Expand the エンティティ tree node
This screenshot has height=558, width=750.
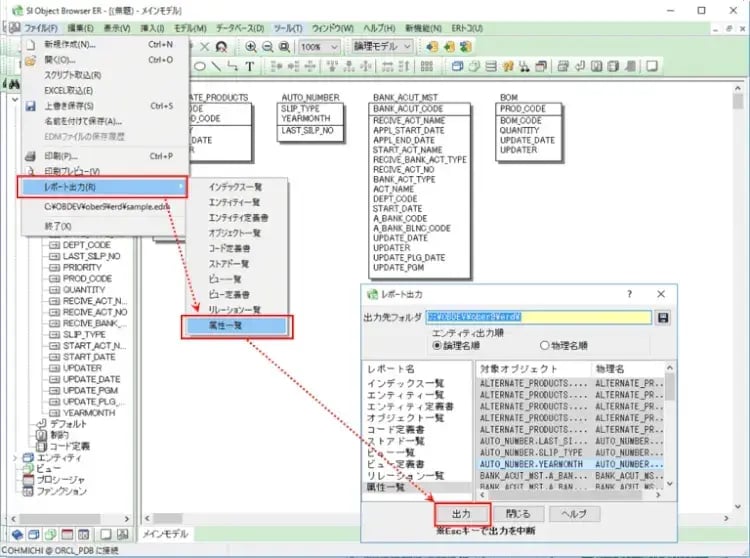[15, 457]
